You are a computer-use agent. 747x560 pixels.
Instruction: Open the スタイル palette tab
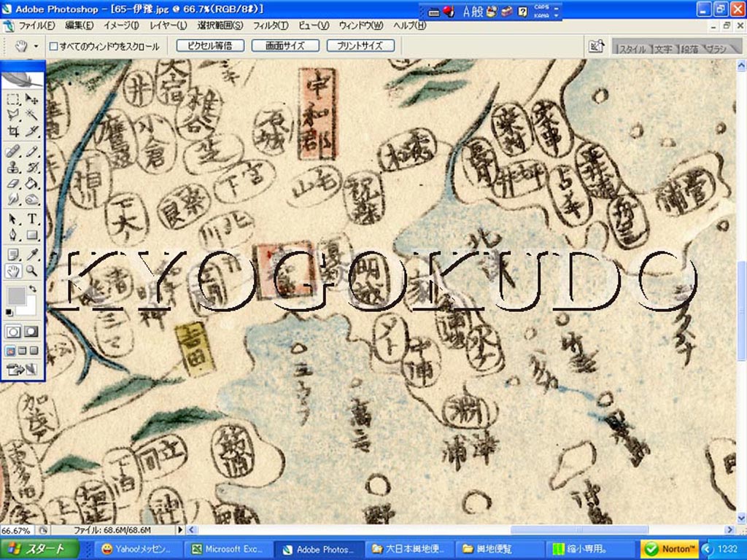coord(631,49)
